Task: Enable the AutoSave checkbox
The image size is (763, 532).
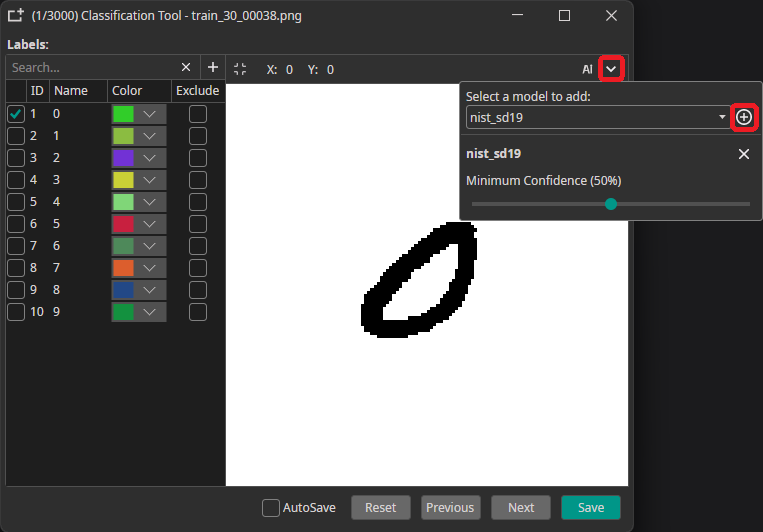Action: [271, 508]
